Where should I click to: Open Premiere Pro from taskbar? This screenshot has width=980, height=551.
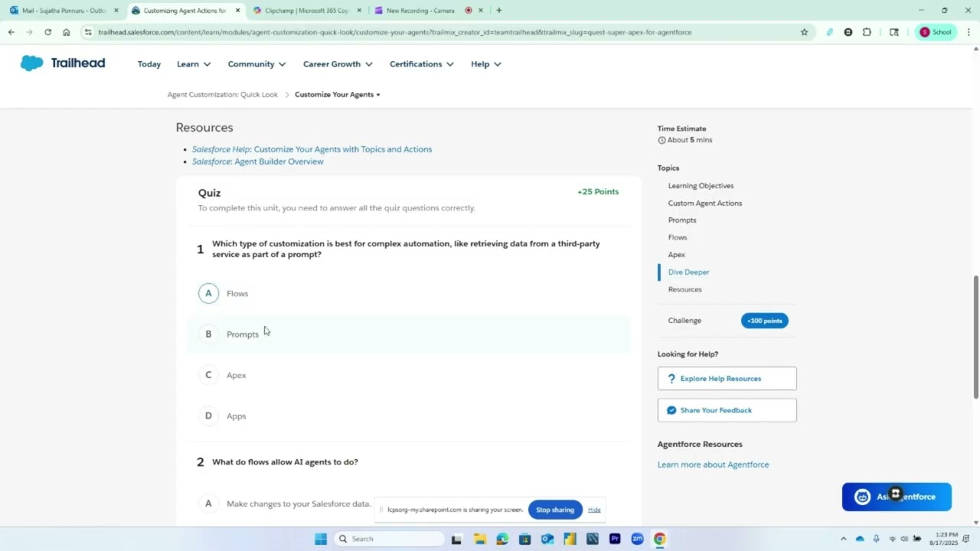coord(614,539)
